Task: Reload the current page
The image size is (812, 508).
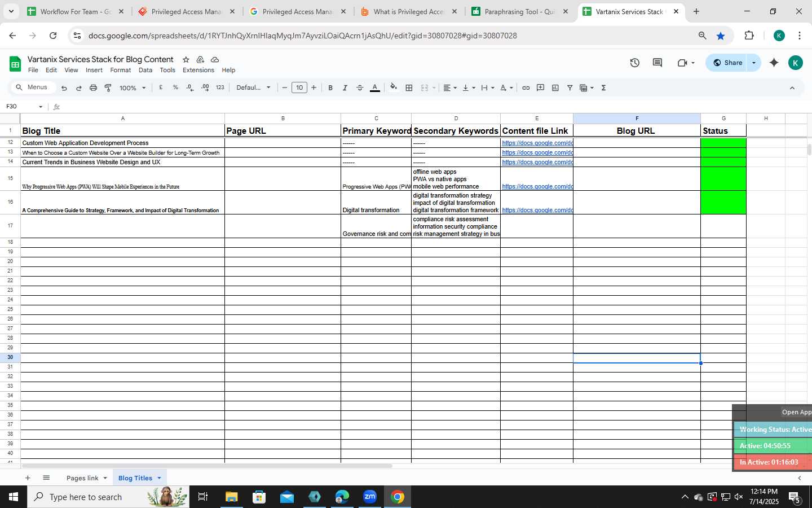Action: 53,36
